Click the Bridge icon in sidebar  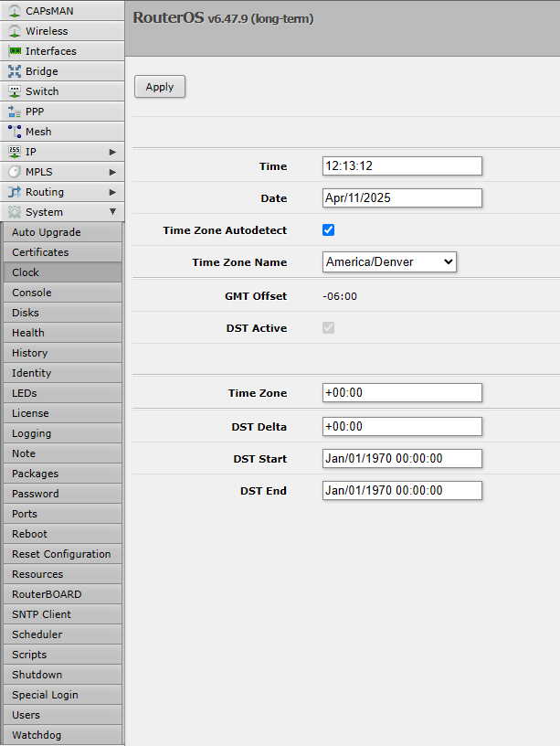tap(15, 71)
